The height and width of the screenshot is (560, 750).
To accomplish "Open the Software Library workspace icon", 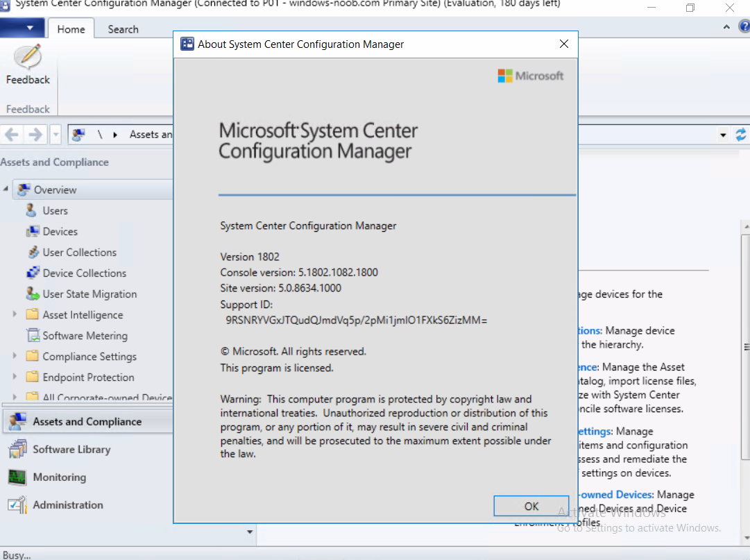I will click(x=18, y=449).
